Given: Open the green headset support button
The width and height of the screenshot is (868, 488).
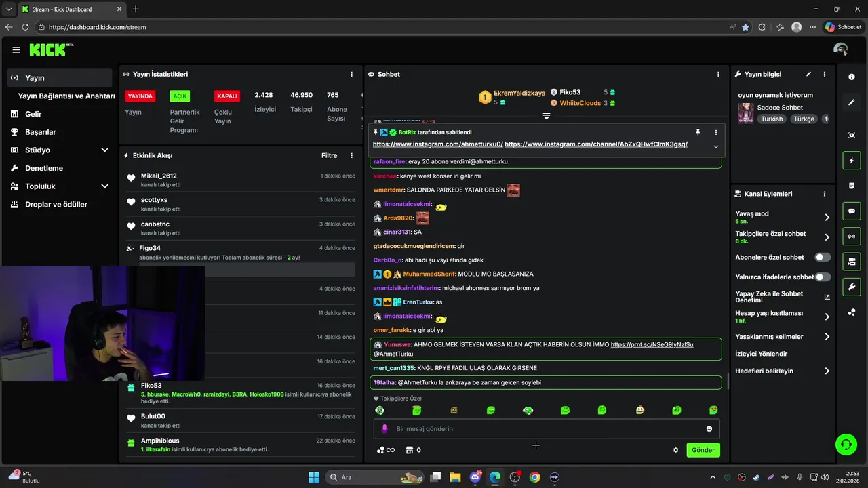Looking at the screenshot, I should tap(846, 445).
